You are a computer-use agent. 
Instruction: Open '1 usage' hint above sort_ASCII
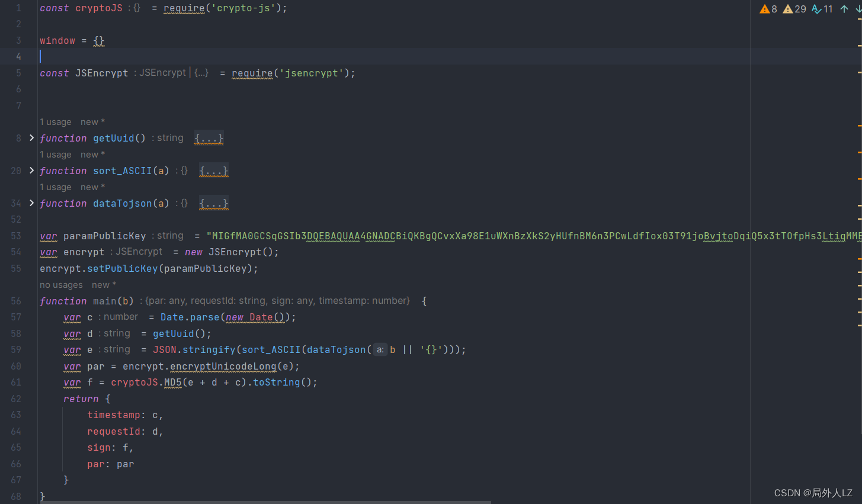pyautogui.click(x=56, y=155)
